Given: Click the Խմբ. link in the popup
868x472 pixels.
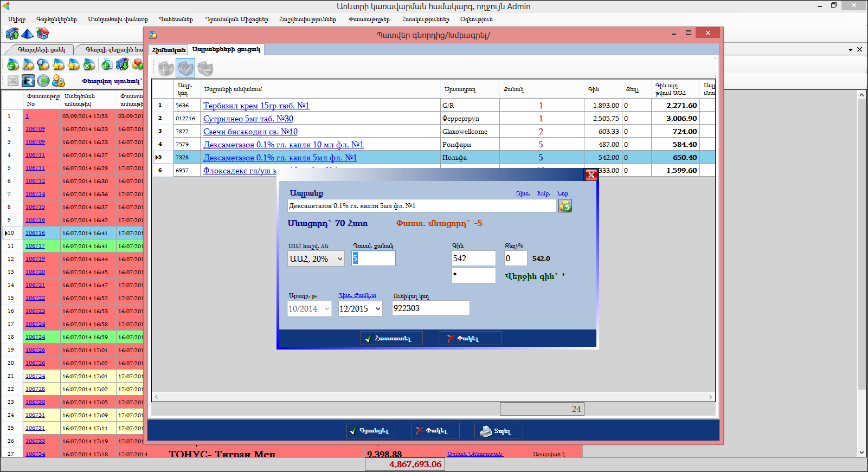Looking at the screenshot, I should (543, 193).
